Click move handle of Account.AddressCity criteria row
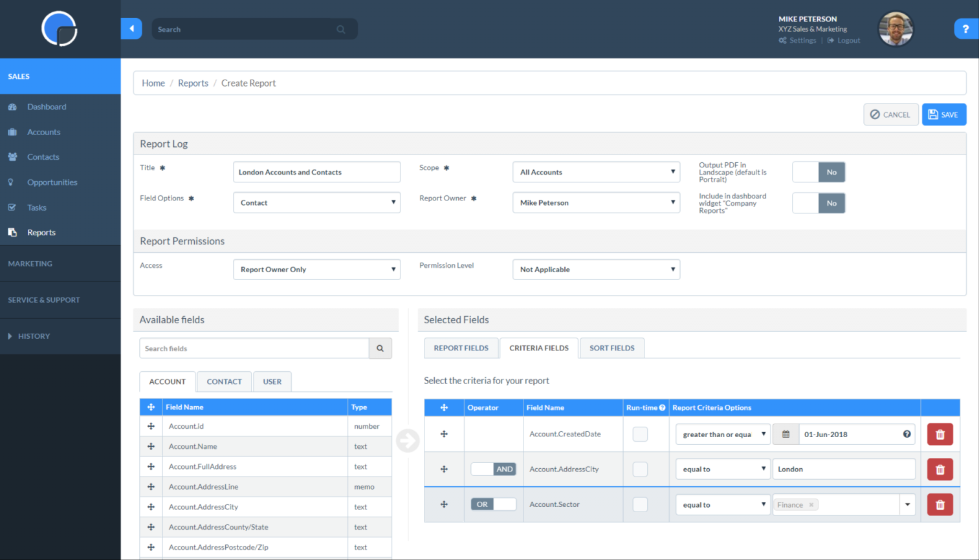This screenshot has width=979, height=560. 444,469
